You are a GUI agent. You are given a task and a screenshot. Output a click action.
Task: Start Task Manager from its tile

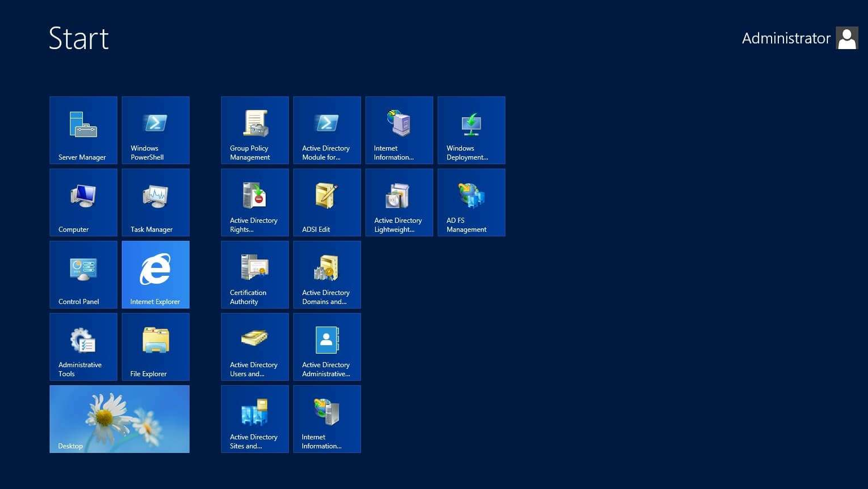[156, 202]
